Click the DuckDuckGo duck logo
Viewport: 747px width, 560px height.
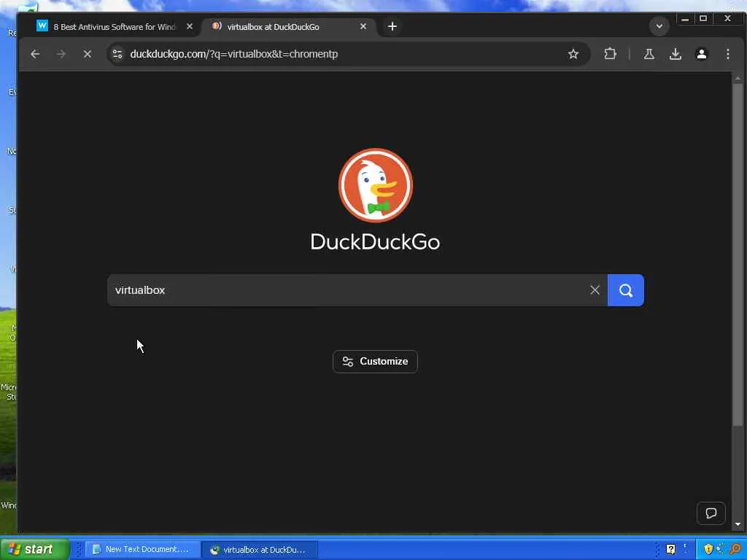click(376, 185)
